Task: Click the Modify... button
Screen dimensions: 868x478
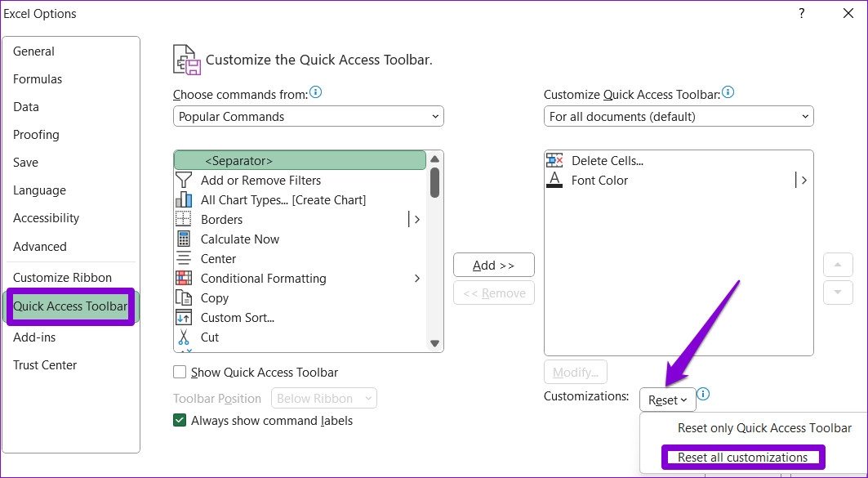Action: coord(576,373)
